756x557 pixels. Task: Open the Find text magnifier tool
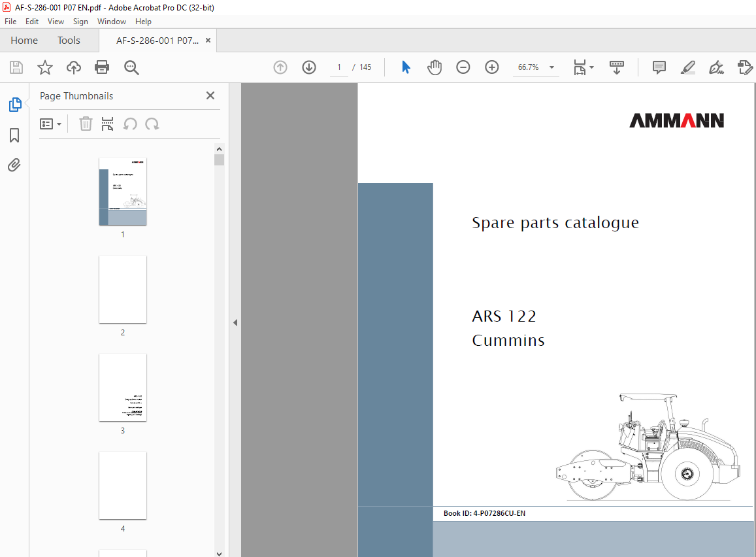pos(131,67)
